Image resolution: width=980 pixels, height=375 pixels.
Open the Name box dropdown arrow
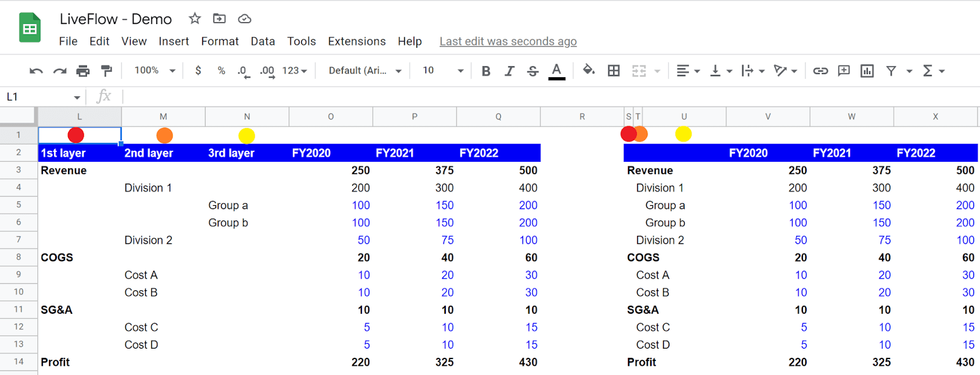(77, 97)
